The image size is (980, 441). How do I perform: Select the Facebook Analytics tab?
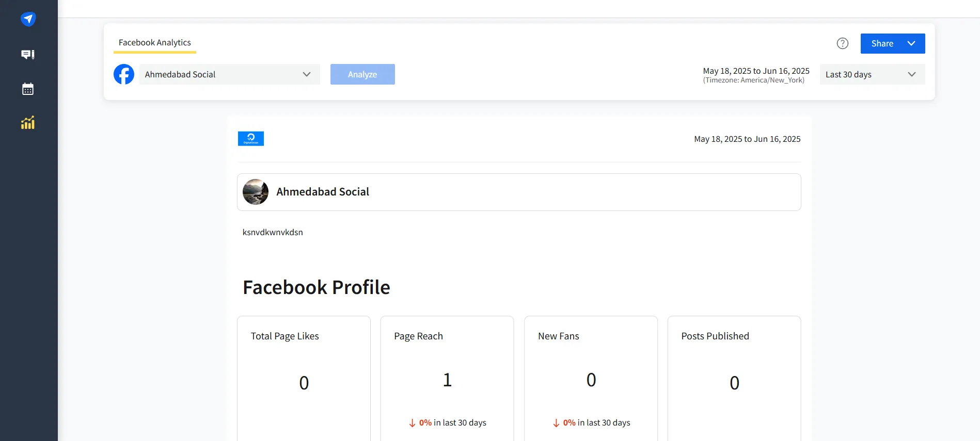[x=155, y=42]
